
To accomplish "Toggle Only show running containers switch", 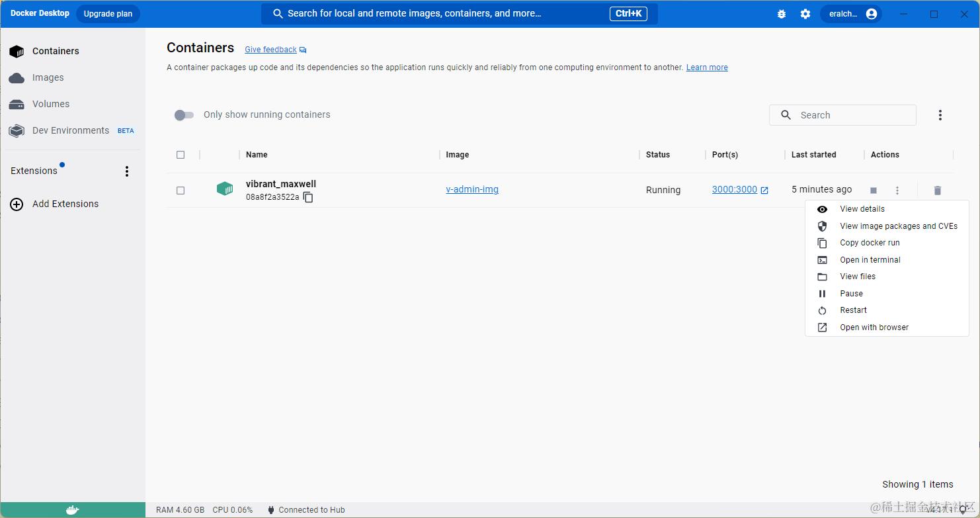I will (184, 115).
